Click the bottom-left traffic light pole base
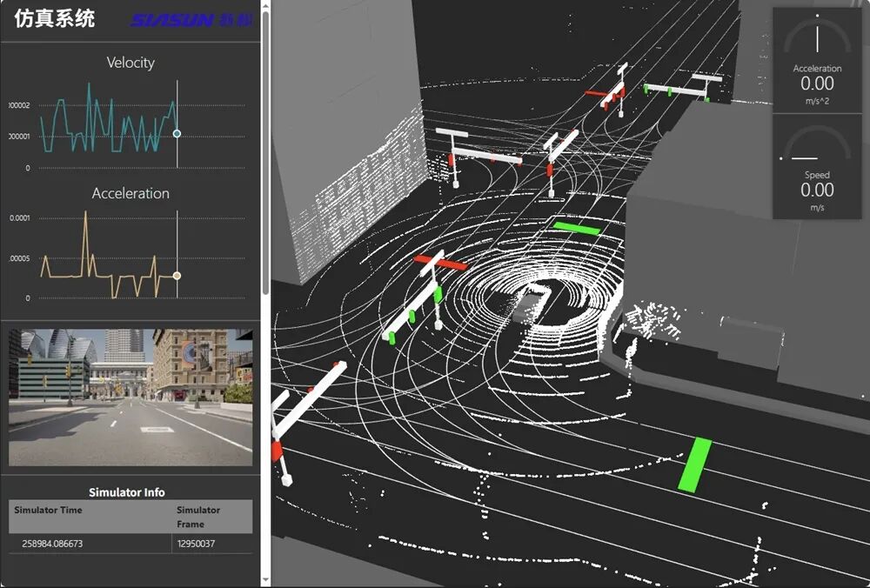The image size is (870, 588). click(285, 478)
